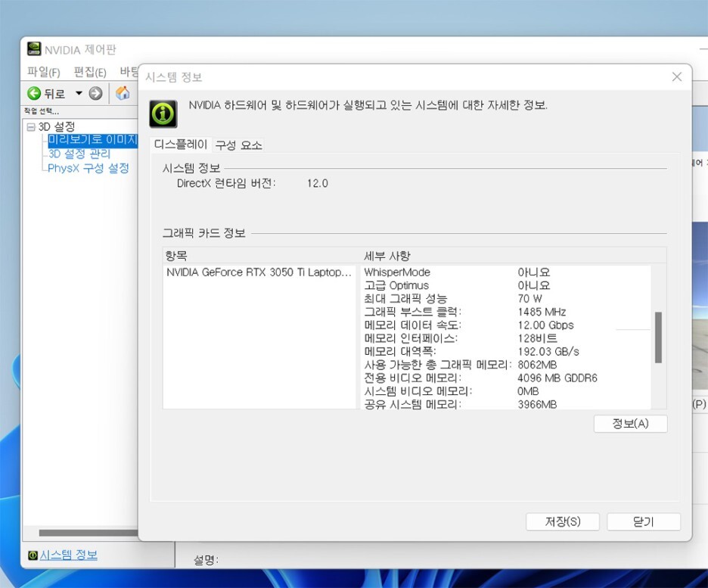Select 3D 설정 관리 tree item
The image size is (708, 588).
tap(79, 154)
